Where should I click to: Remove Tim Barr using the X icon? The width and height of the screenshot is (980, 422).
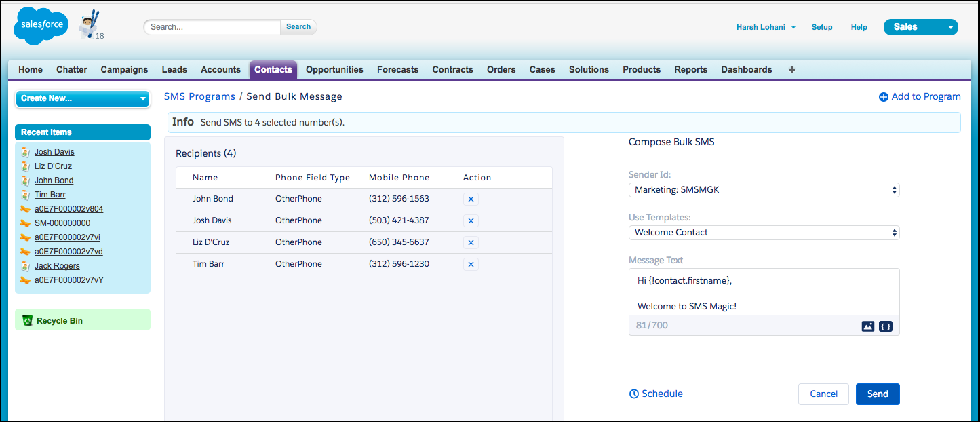click(x=471, y=264)
